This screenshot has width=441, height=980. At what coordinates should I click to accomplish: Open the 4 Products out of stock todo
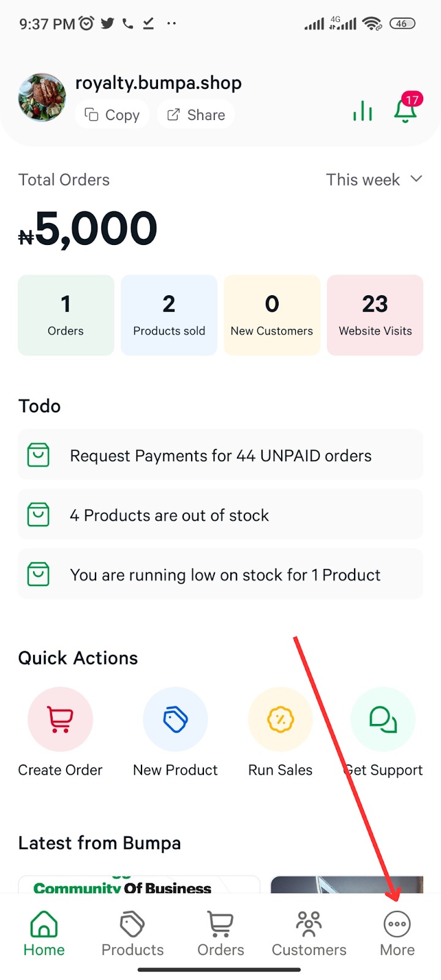point(221,515)
